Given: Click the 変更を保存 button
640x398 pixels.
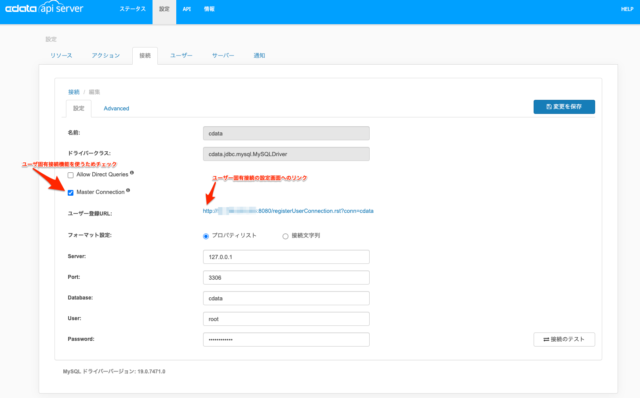Looking at the screenshot, I should pos(564,107).
